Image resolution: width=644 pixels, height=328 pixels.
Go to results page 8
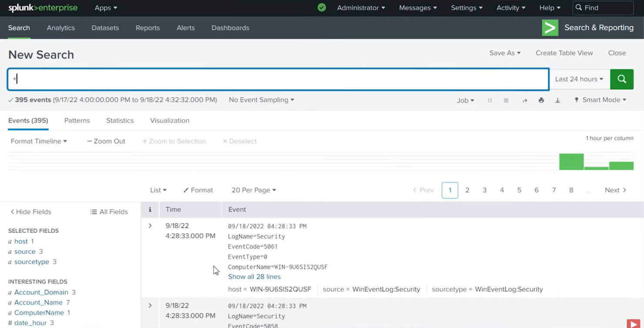click(571, 190)
